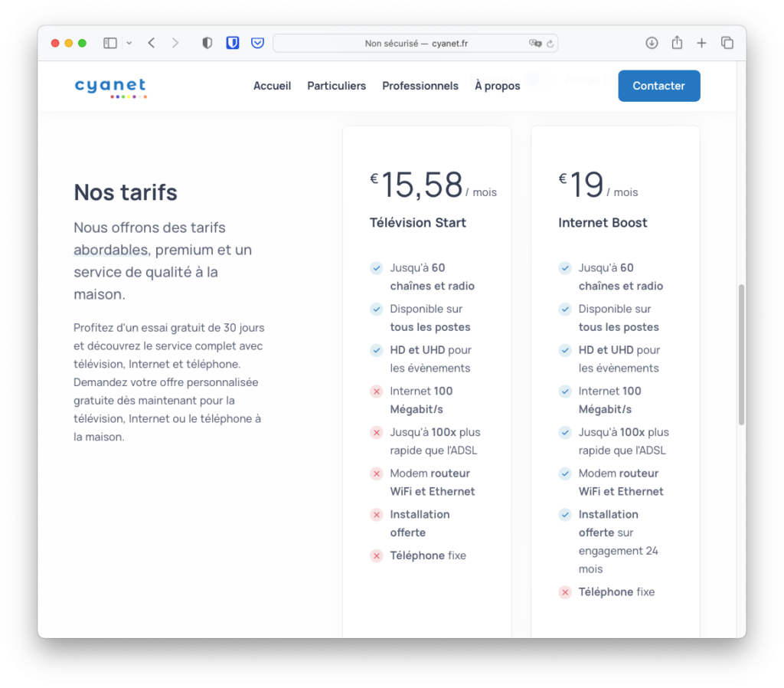784x688 pixels.
Task: Click the Pocket extension icon
Action: pyautogui.click(x=258, y=44)
